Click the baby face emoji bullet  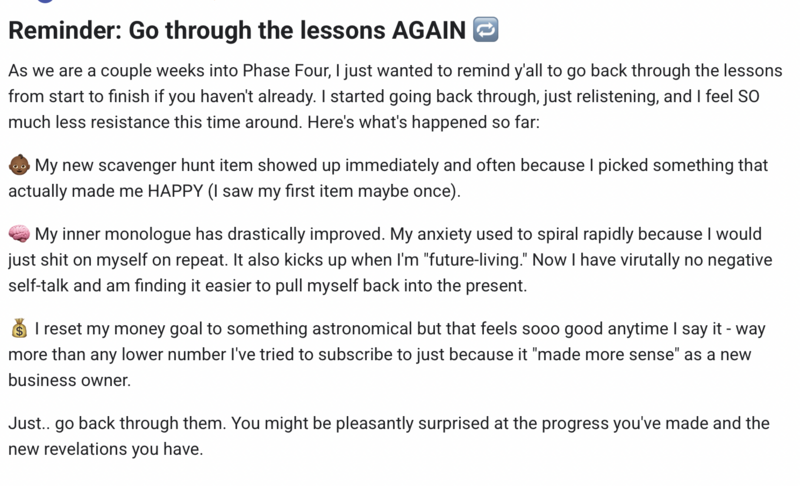[19, 165]
